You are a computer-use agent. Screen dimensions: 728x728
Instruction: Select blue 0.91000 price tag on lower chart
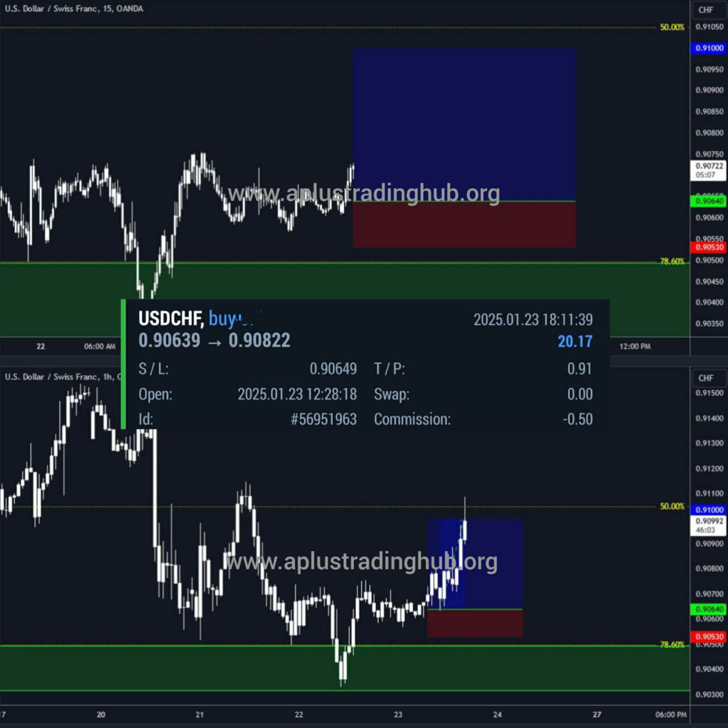[709, 510]
